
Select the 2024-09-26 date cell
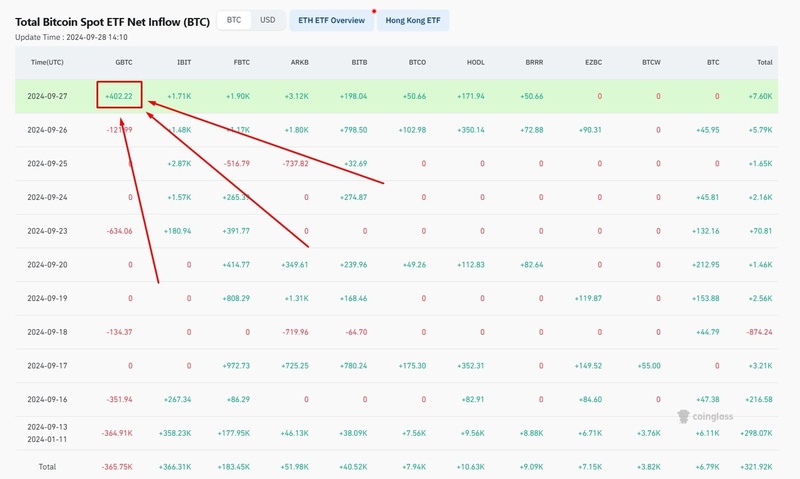tap(47, 130)
